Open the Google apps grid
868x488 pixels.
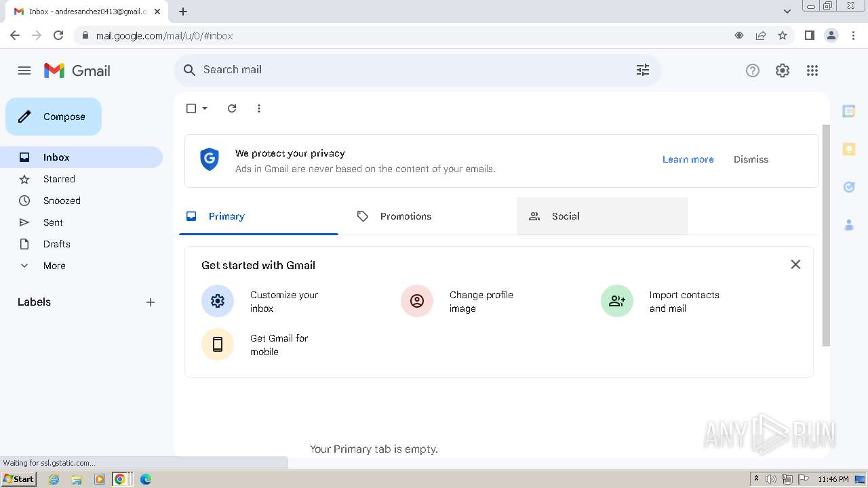coord(812,70)
